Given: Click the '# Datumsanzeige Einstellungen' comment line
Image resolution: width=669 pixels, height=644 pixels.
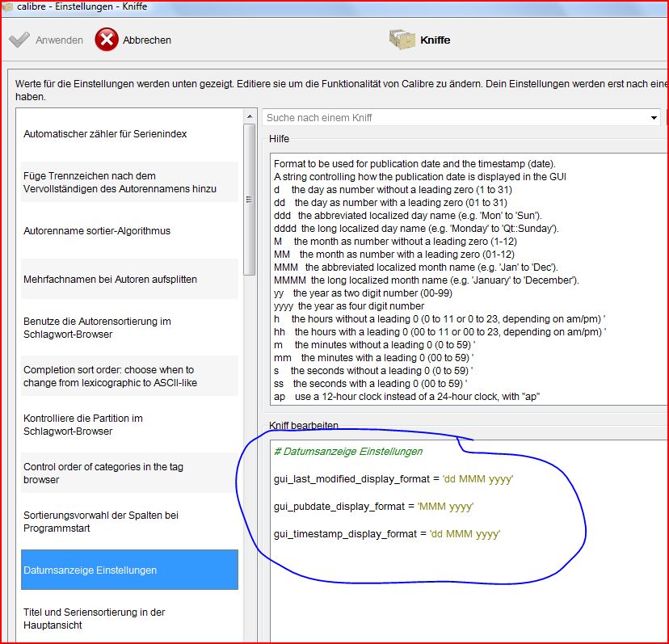Looking at the screenshot, I should [x=348, y=452].
